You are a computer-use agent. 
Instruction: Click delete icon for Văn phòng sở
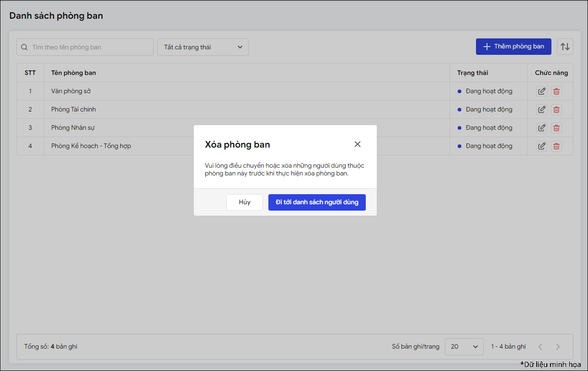click(x=556, y=91)
